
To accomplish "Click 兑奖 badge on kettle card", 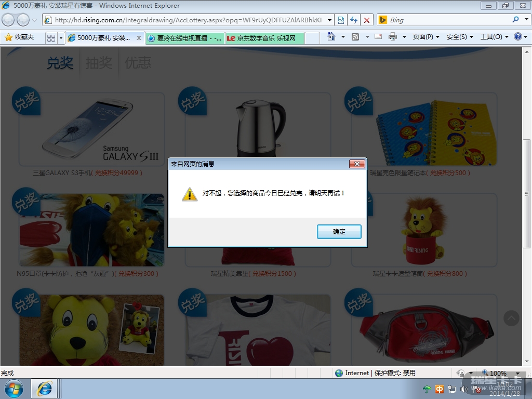I will pyautogui.click(x=192, y=101).
